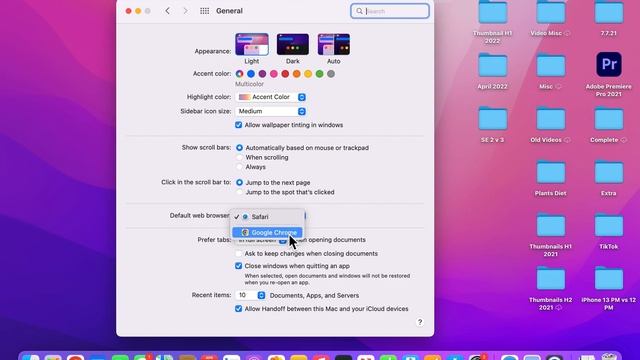The height and width of the screenshot is (360, 640).
Task: Pick the green accent color
Action: coord(319,74)
